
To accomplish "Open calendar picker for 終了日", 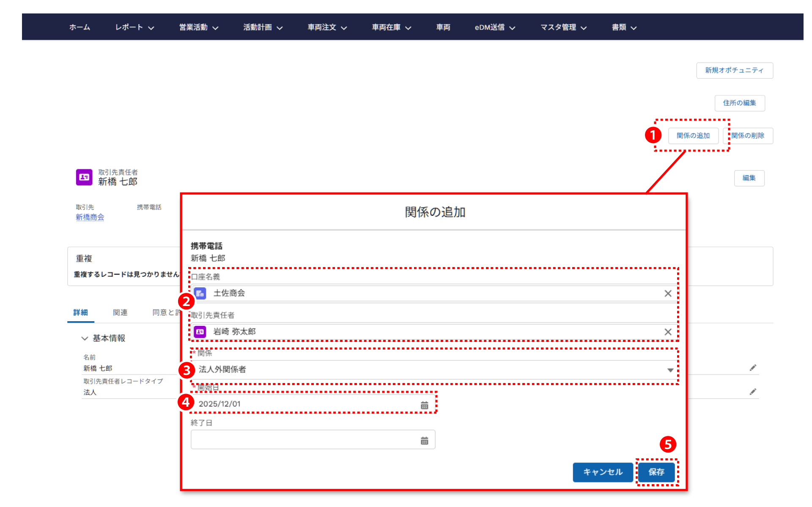I will 424,441.
